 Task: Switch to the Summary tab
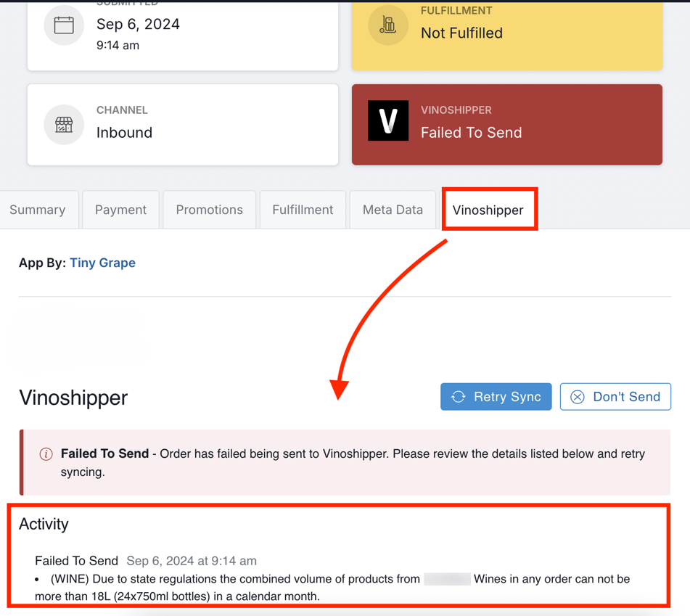point(38,209)
